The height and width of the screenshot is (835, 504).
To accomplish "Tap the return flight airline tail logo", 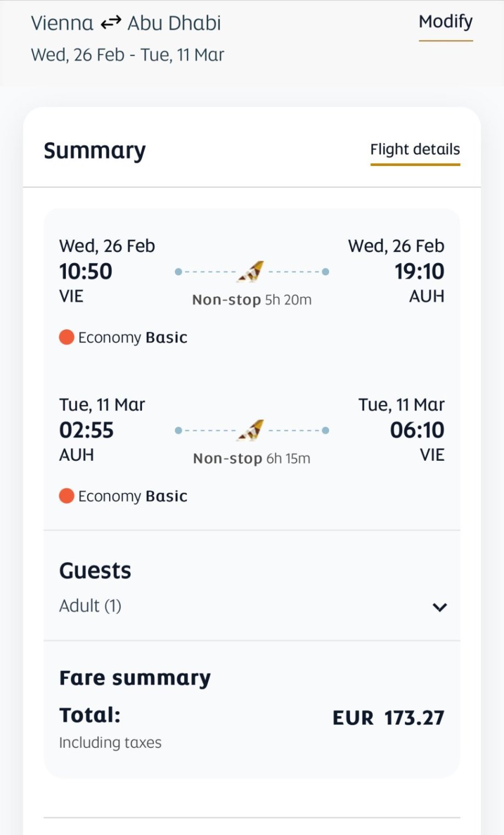I will coord(251,430).
